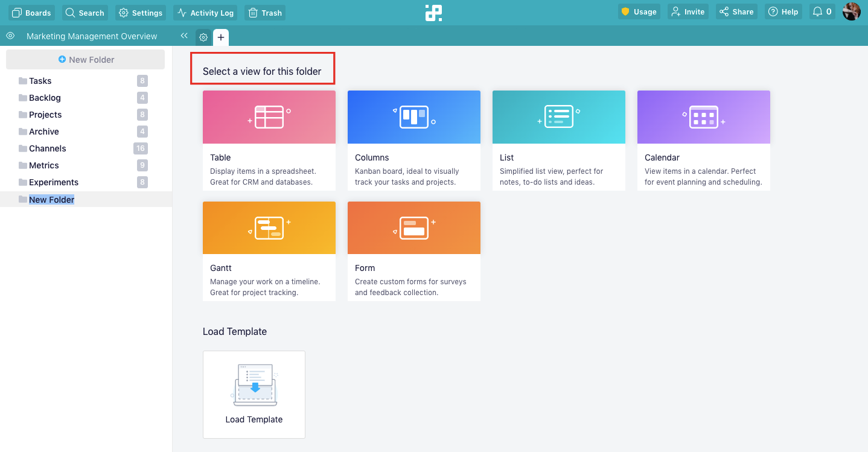Open the Backlog folder
This screenshot has width=868, height=452.
coord(86,98)
